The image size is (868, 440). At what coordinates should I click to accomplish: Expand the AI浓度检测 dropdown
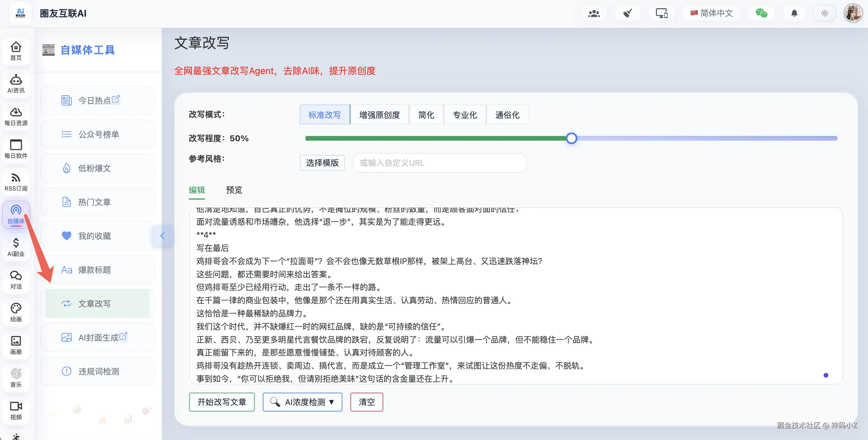pyautogui.click(x=302, y=402)
